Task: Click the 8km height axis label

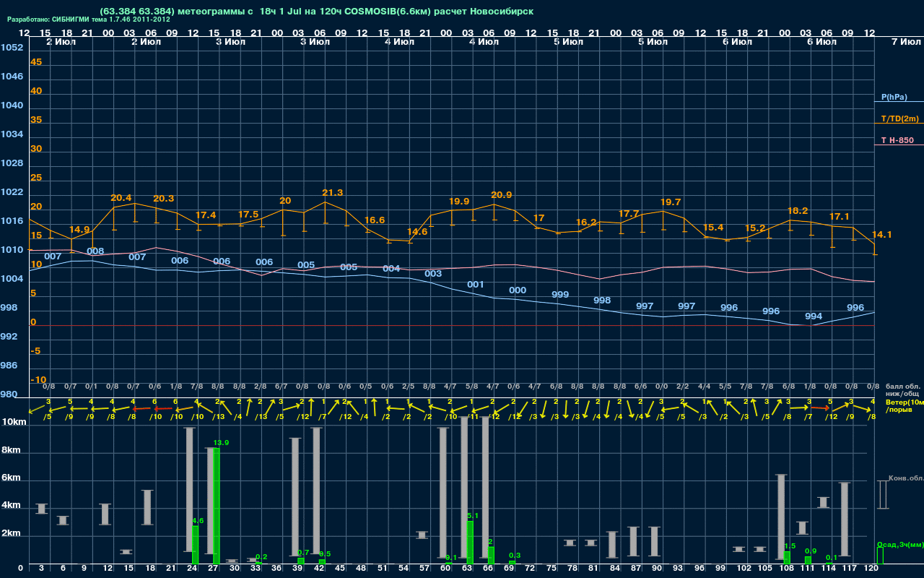Action: click(x=10, y=449)
